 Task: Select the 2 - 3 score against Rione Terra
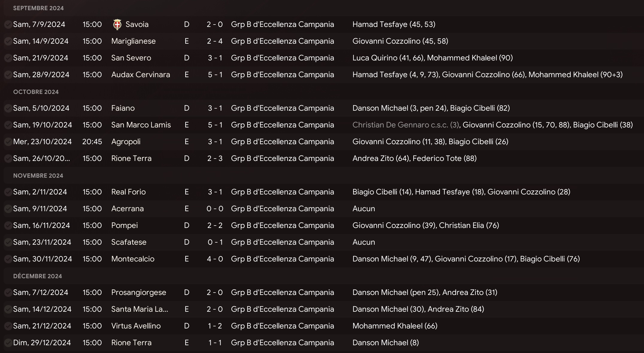click(x=215, y=159)
